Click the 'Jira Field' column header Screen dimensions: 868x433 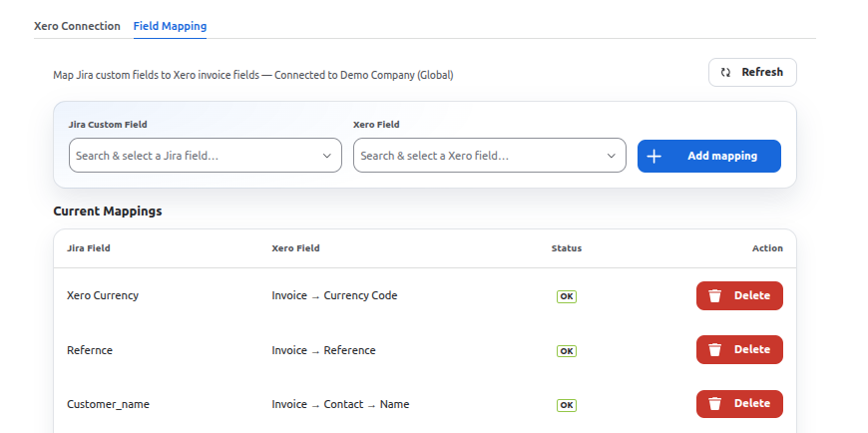[x=89, y=248]
